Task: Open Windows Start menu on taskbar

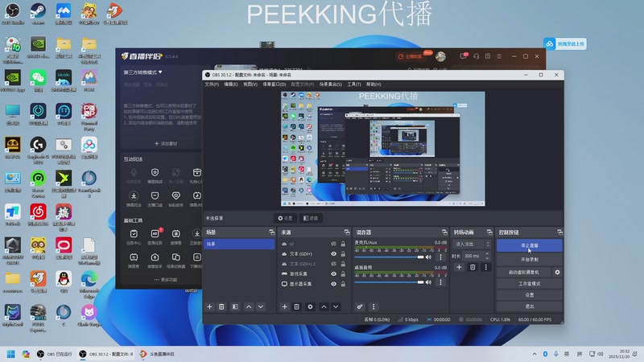Action: 11,354
